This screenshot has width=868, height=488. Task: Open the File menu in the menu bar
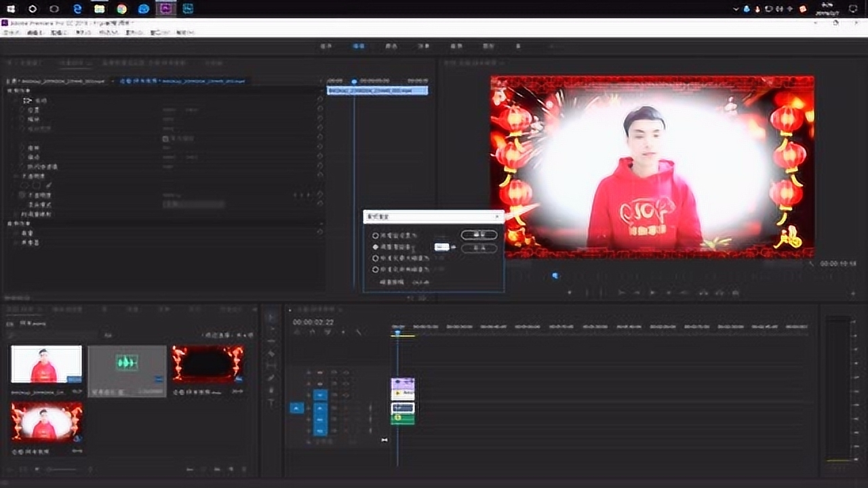12,32
